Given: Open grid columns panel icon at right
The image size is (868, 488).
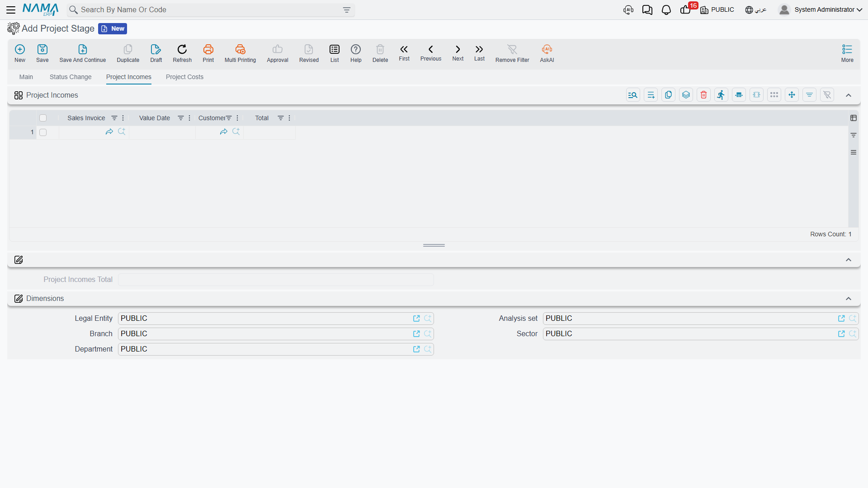Looking at the screenshot, I should coord(854,118).
